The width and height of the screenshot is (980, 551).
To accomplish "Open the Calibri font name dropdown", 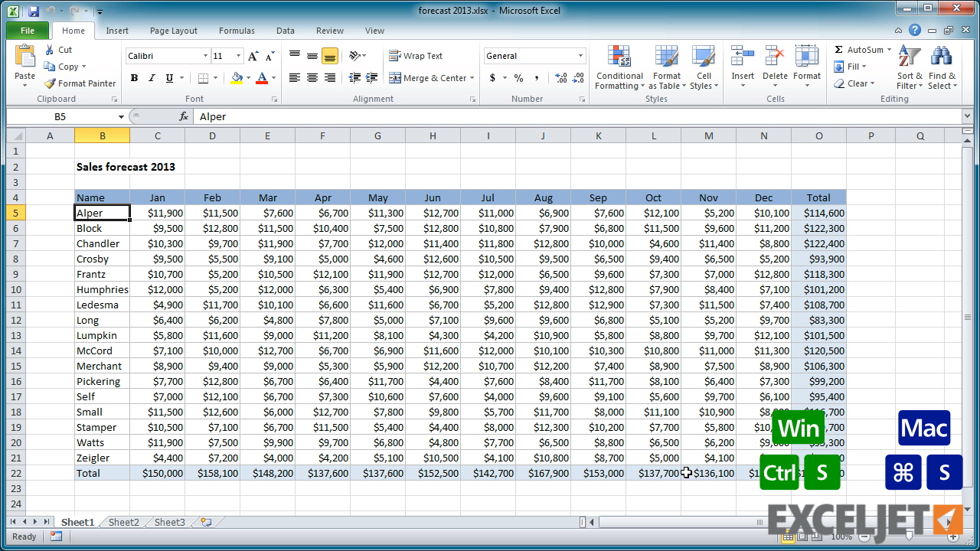I will pyautogui.click(x=205, y=56).
